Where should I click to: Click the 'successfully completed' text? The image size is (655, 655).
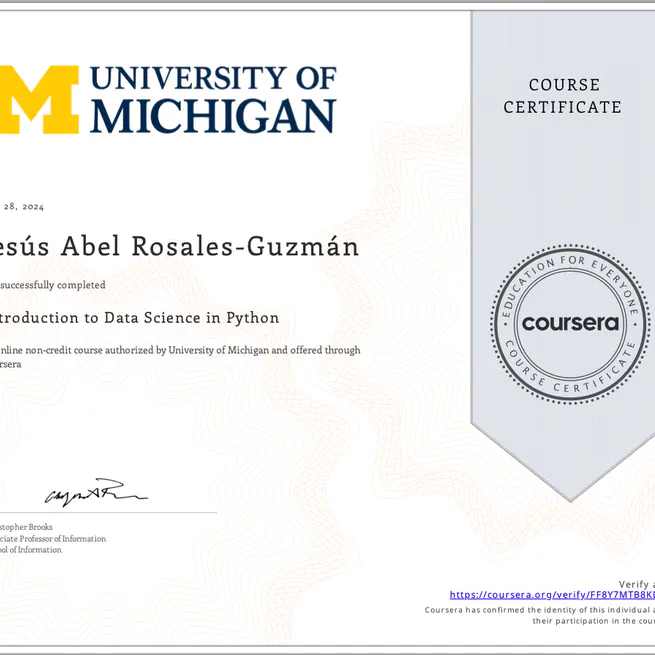pyautogui.click(x=53, y=285)
